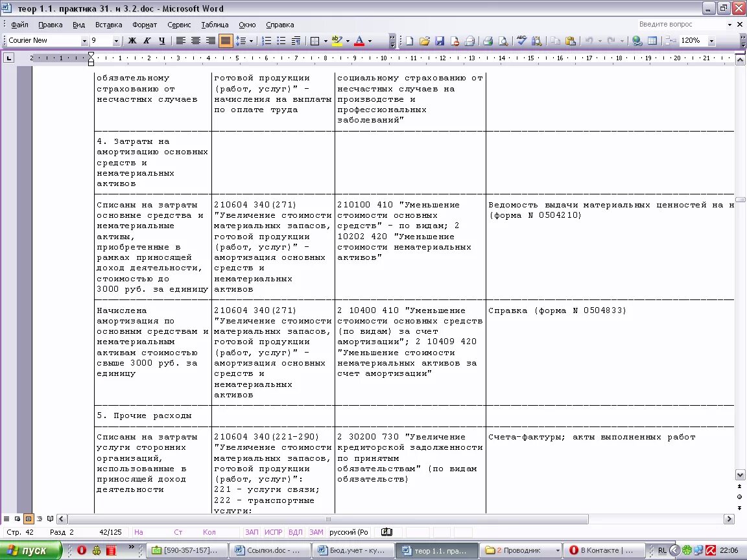Open the font size dropdown
This screenshot has width=747, height=560.
(116, 41)
